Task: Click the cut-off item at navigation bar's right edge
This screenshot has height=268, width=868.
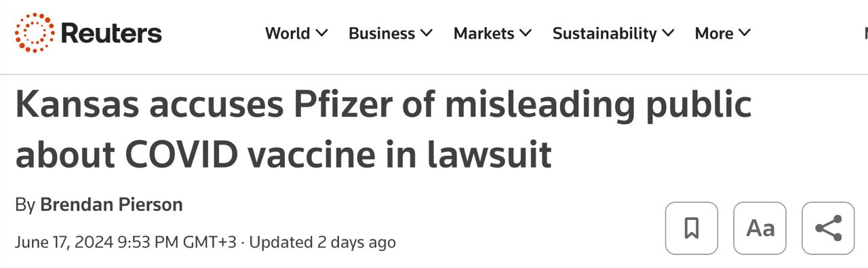Action: pos(865,33)
